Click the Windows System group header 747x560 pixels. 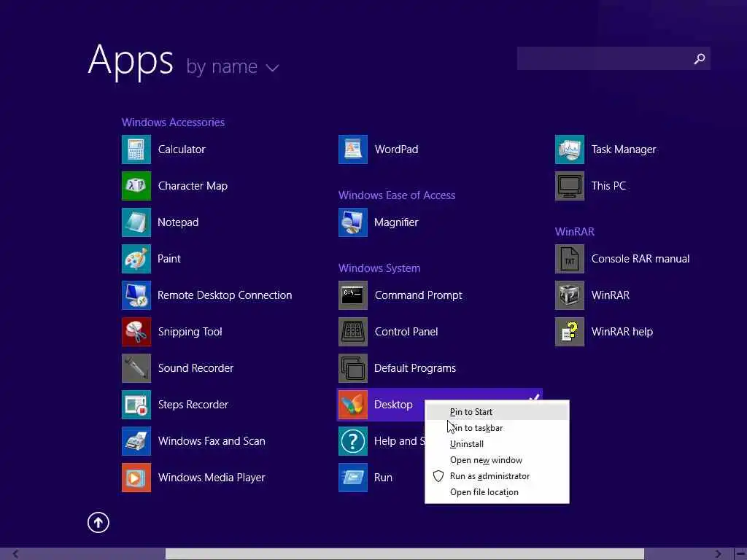[379, 268]
